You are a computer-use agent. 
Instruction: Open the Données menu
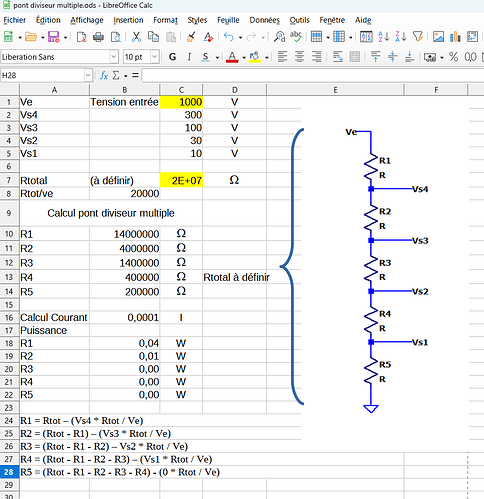[x=265, y=20]
